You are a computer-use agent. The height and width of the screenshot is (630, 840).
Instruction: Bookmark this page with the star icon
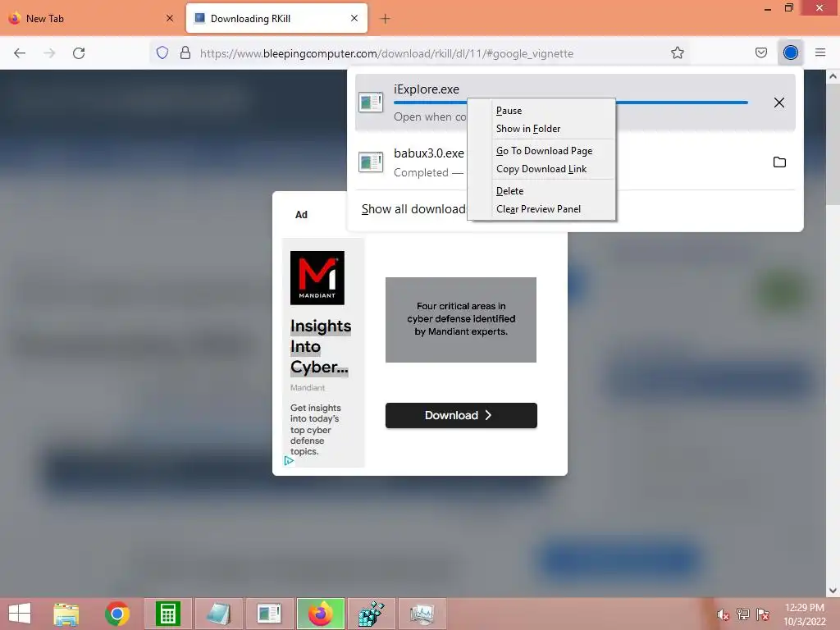(677, 52)
